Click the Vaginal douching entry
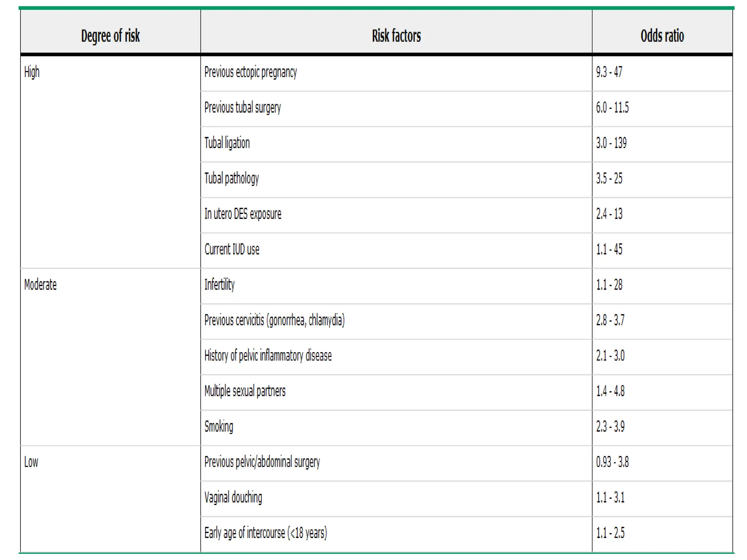 coord(233,497)
